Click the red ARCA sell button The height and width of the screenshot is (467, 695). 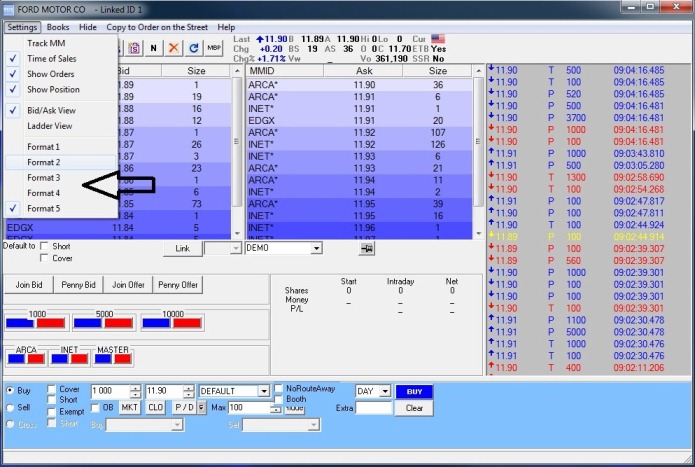pos(36,359)
